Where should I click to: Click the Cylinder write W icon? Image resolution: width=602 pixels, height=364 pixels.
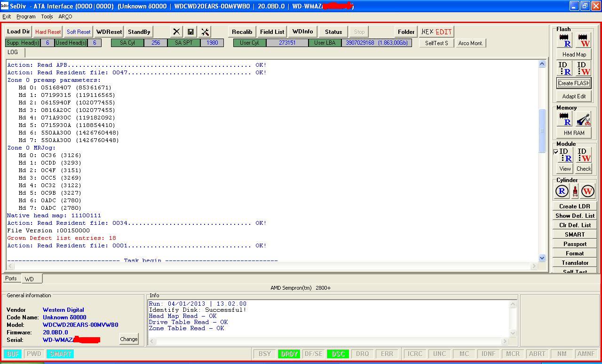[x=588, y=191]
